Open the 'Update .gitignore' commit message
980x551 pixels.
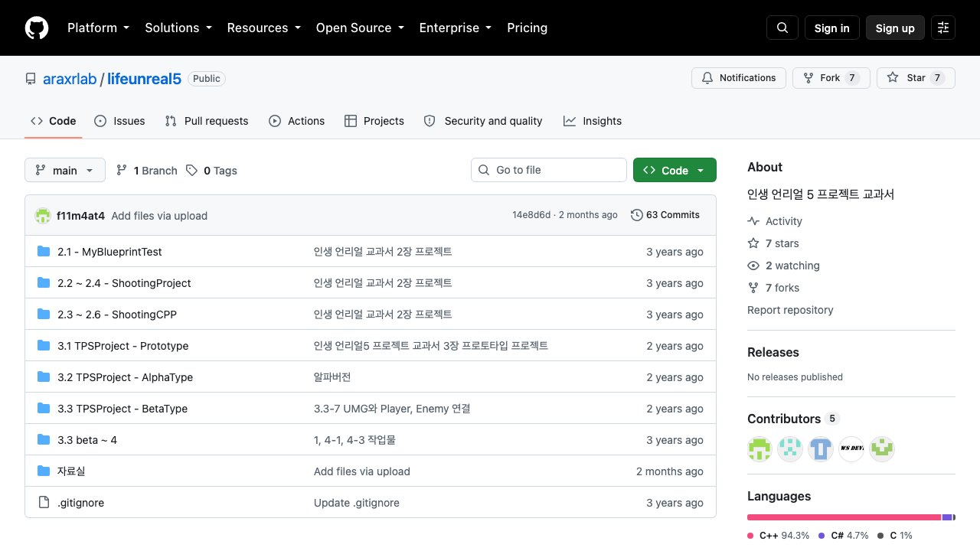pyautogui.click(x=357, y=503)
